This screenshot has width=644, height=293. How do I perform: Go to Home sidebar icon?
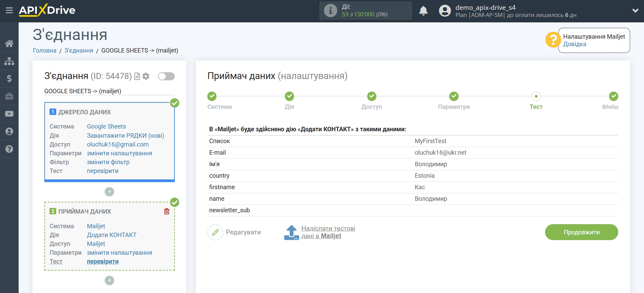point(9,43)
